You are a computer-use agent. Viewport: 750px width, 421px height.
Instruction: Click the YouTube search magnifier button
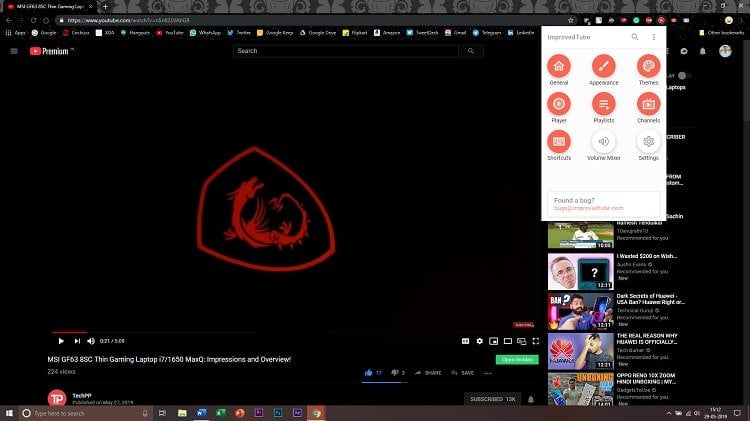[471, 51]
